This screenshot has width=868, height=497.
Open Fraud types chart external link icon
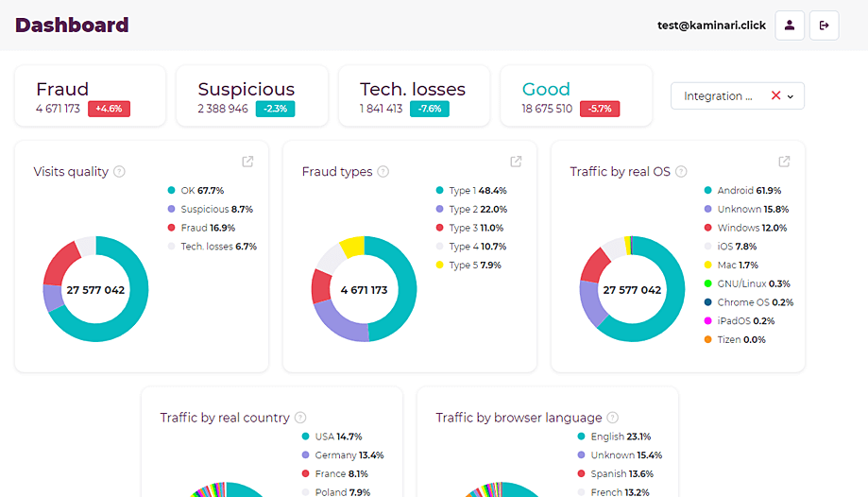pos(516,162)
